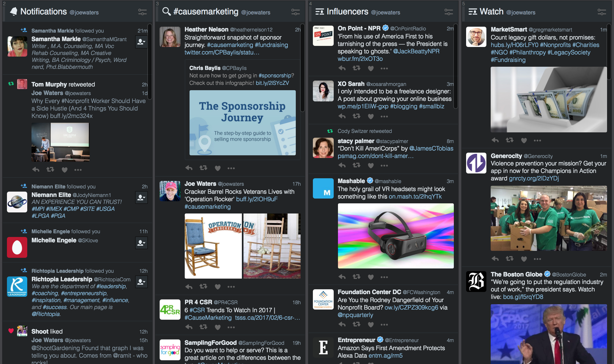Retweet the PR 4 CSR tweet
This screenshot has height=364, width=614.
[203, 327]
